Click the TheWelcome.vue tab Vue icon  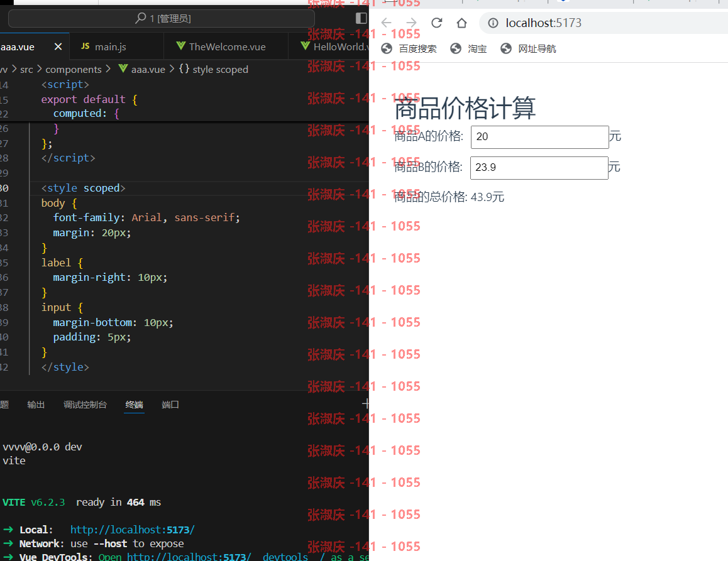[180, 45]
